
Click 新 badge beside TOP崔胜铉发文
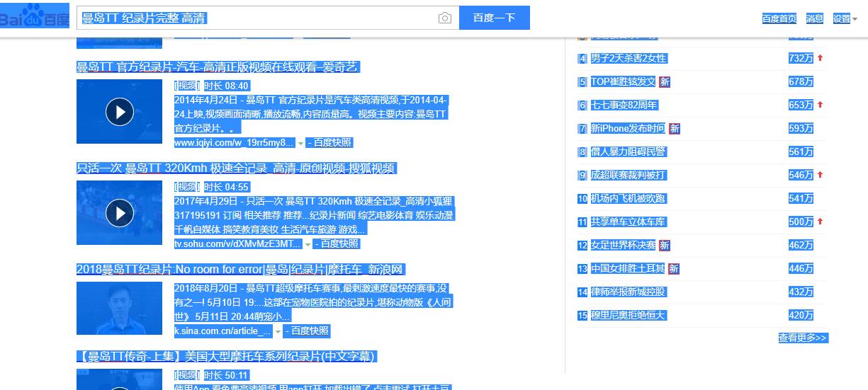pyautogui.click(x=665, y=82)
